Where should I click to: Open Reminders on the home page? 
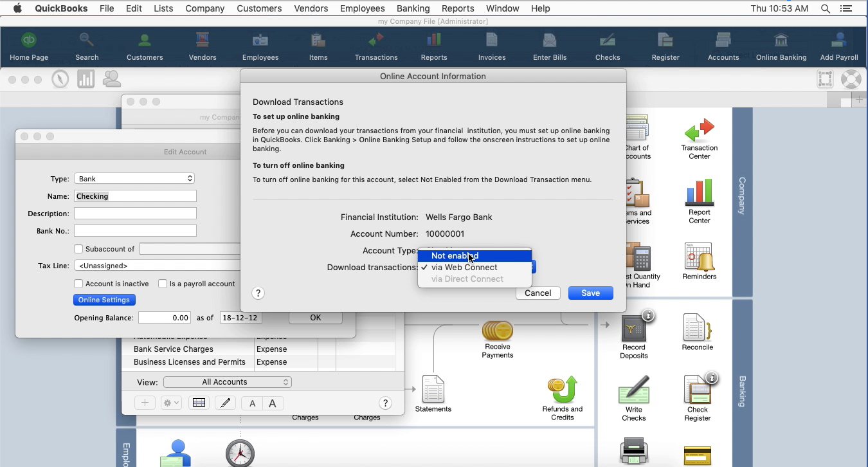coord(699,261)
